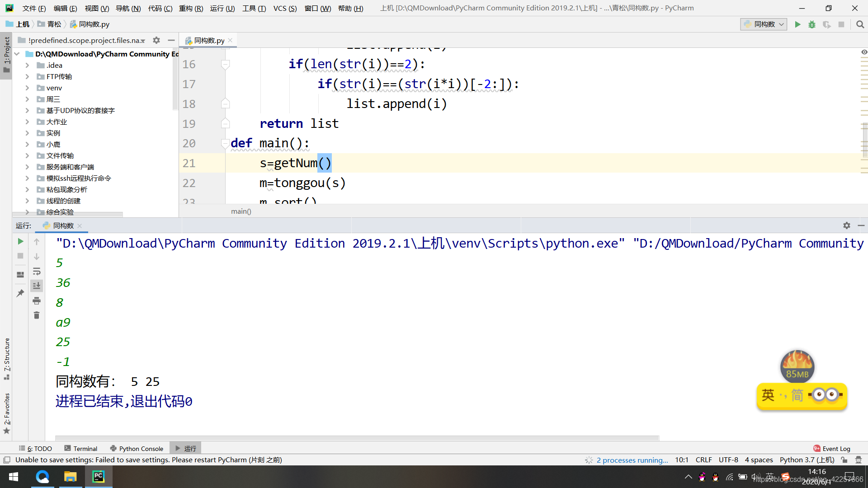The height and width of the screenshot is (488, 868).
Task: Click the print output icon
Action: coord(37,301)
